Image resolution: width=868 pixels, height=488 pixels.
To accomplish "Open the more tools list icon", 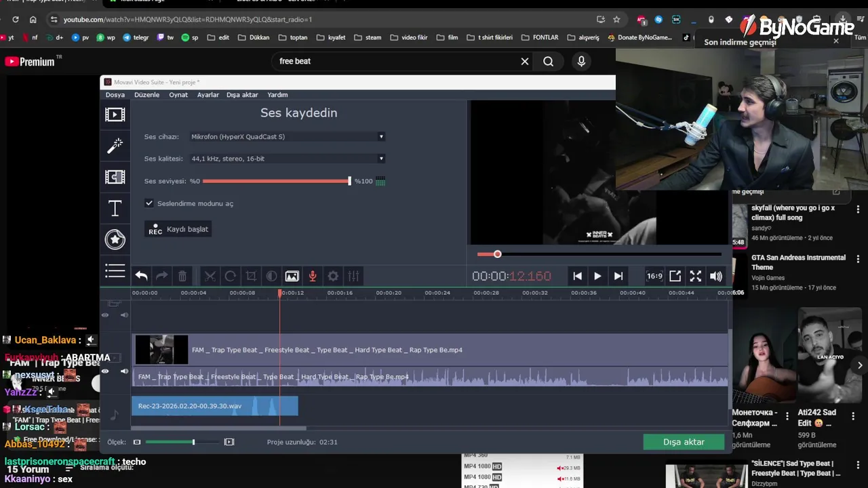I will click(115, 270).
